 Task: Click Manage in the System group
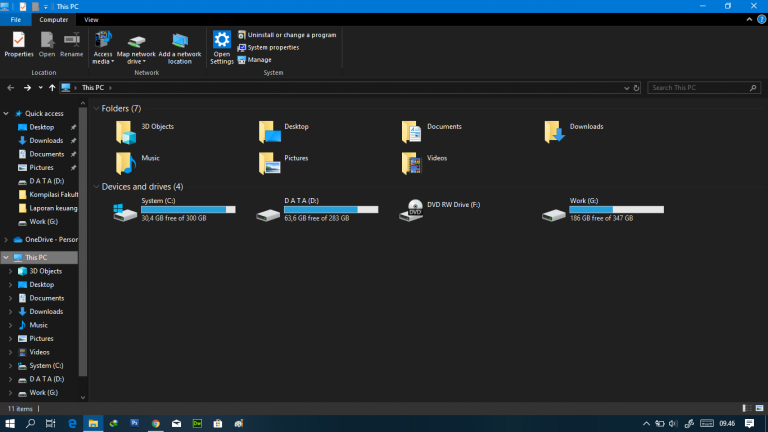click(255, 60)
